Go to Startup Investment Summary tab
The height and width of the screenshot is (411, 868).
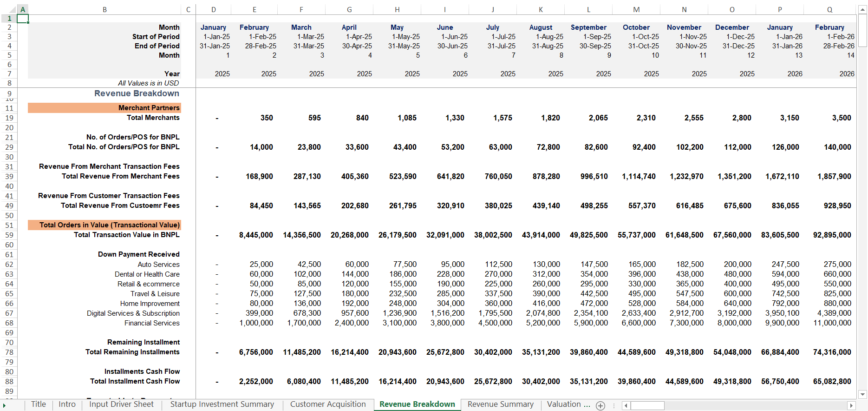[222, 404]
